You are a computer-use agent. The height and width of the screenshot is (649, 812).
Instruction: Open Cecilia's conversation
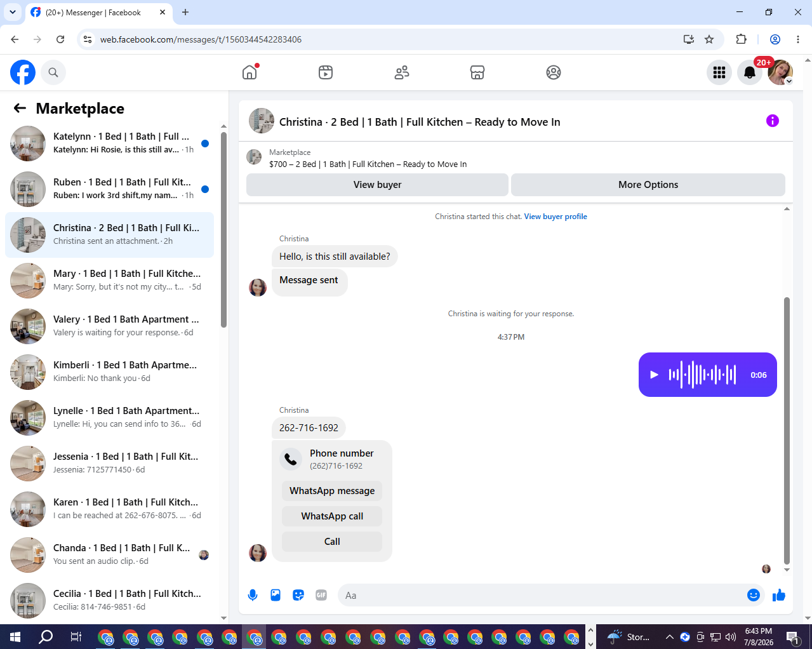(109, 601)
